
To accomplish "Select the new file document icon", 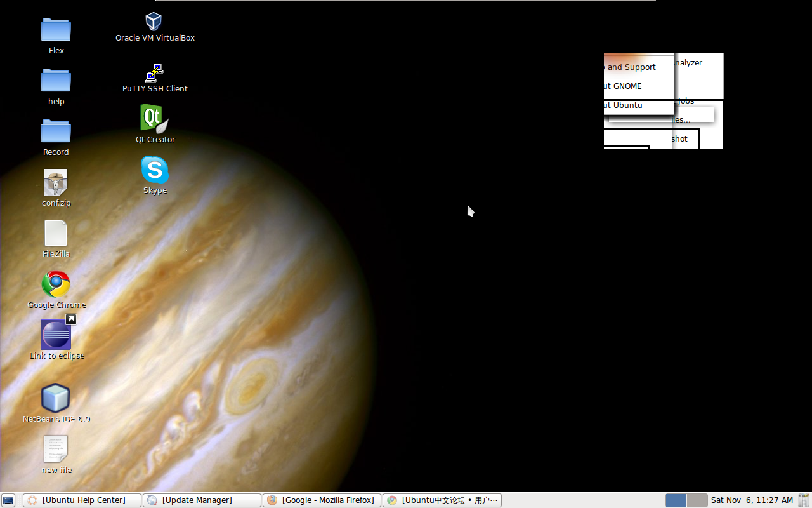I will tap(56, 449).
